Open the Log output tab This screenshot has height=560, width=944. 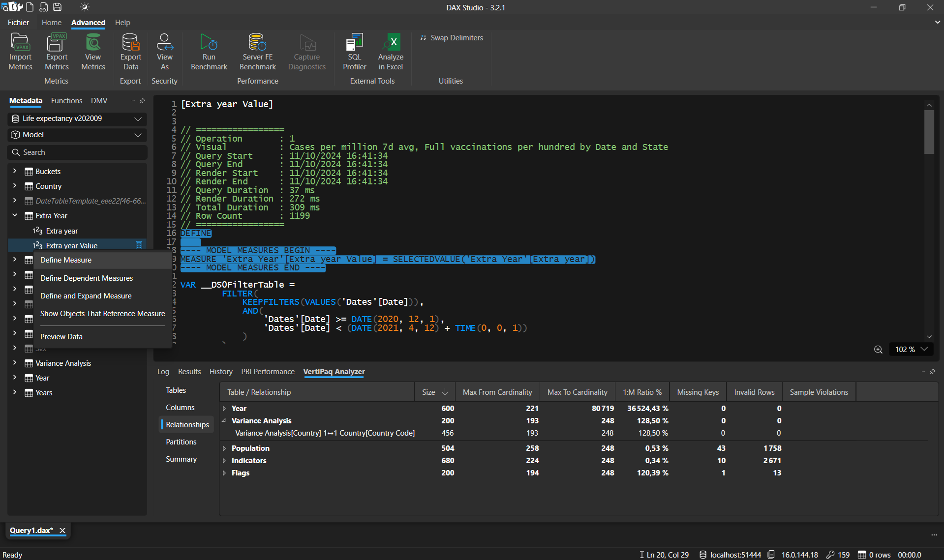tap(163, 372)
